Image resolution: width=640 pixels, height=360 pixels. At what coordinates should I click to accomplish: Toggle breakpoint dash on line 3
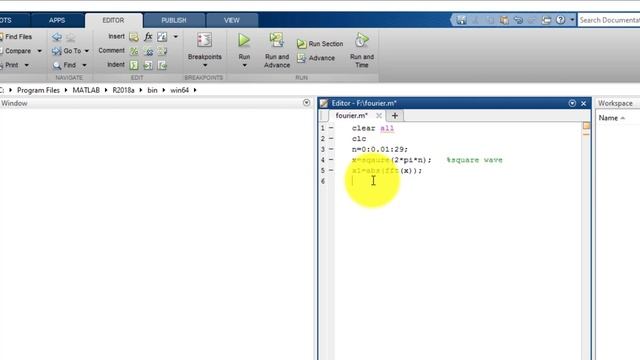(331, 149)
